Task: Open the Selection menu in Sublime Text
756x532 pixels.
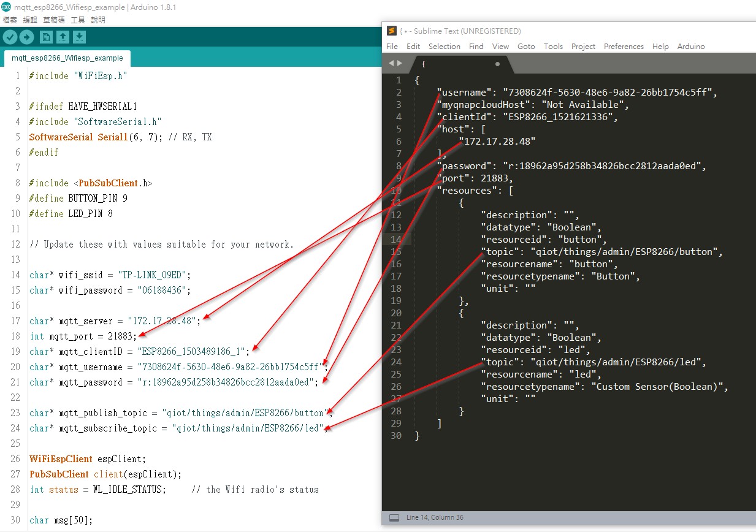Action: click(x=445, y=47)
